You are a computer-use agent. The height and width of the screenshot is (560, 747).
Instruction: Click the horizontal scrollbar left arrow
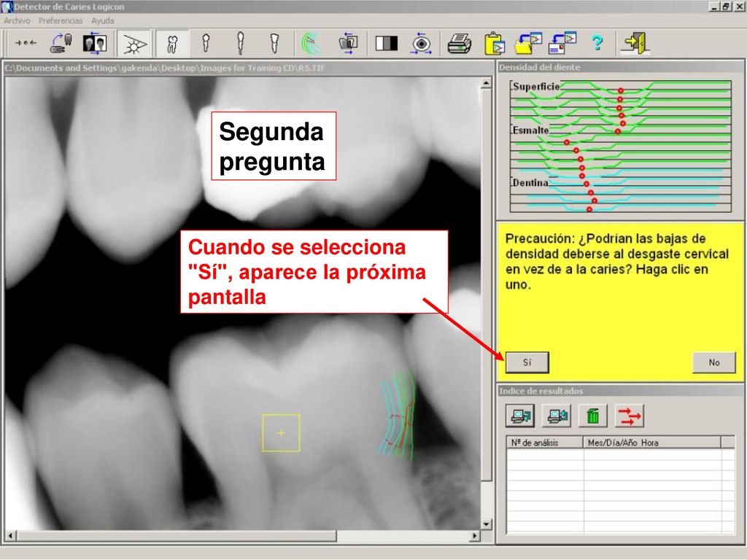click(10, 536)
